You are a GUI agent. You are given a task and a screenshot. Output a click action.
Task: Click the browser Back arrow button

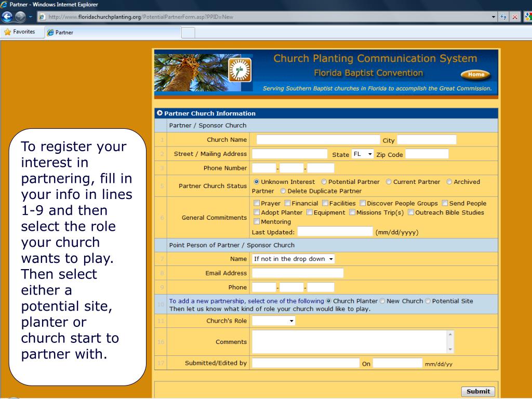(7, 17)
